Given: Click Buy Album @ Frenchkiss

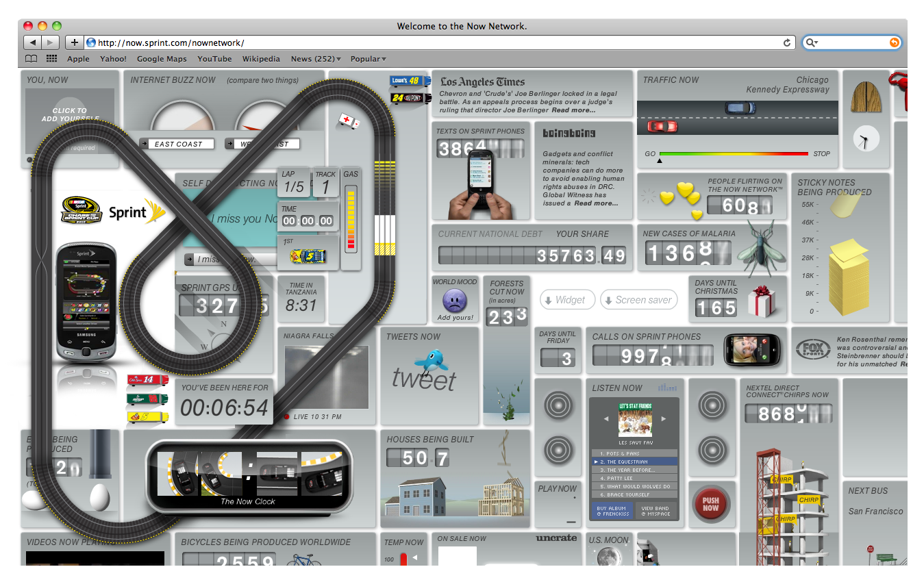Looking at the screenshot, I should (x=612, y=511).
